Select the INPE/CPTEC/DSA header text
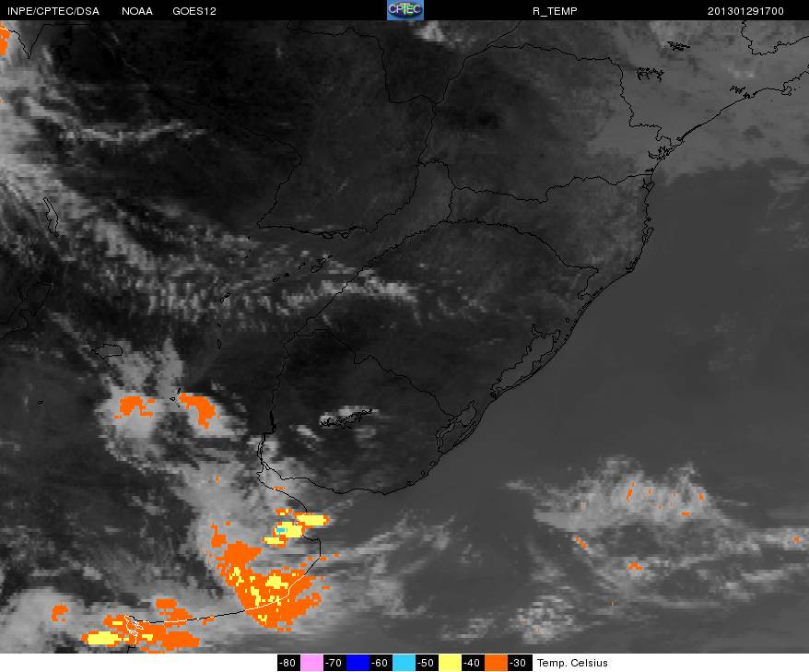The image size is (809, 672). pyautogui.click(x=53, y=11)
